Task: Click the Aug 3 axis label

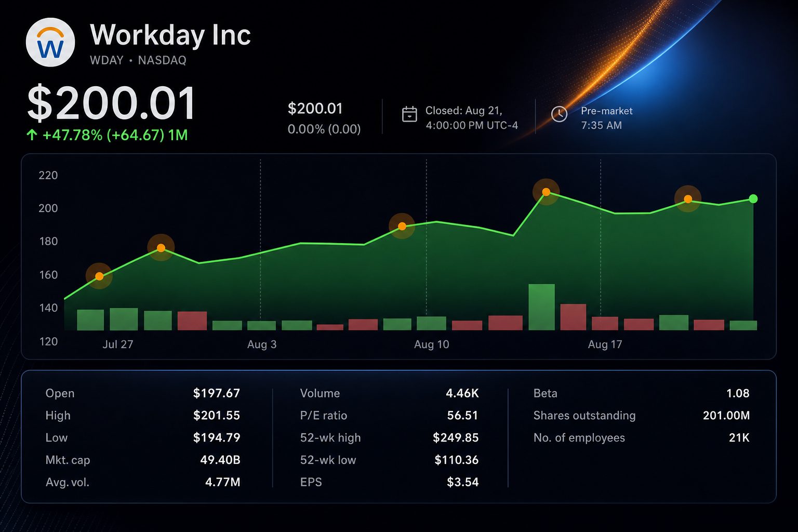Action: pos(262,344)
